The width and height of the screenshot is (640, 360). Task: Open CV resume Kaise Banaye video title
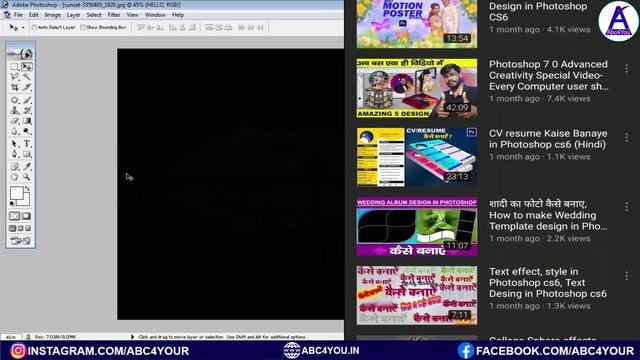click(x=548, y=139)
